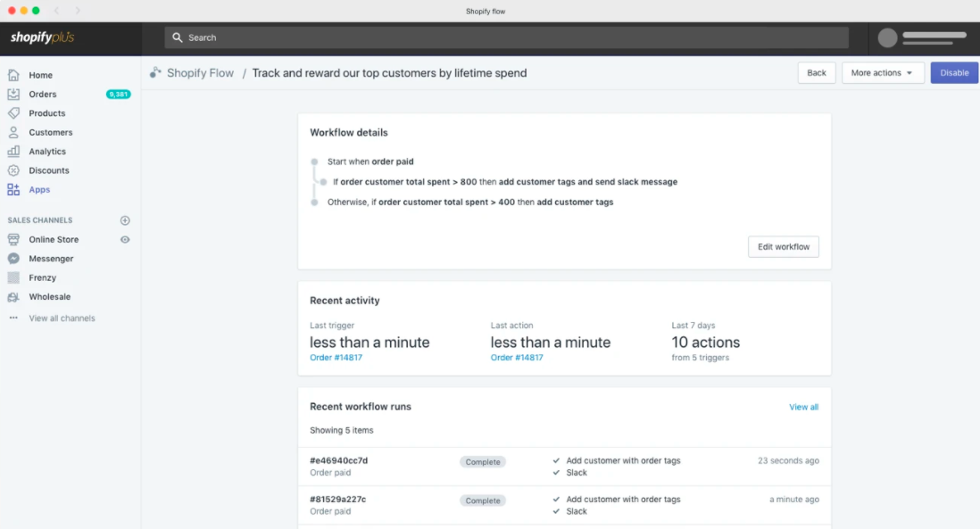The image size is (980, 529).
Task: Select Frenzy in sales channels
Action: [x=42, y=277]
